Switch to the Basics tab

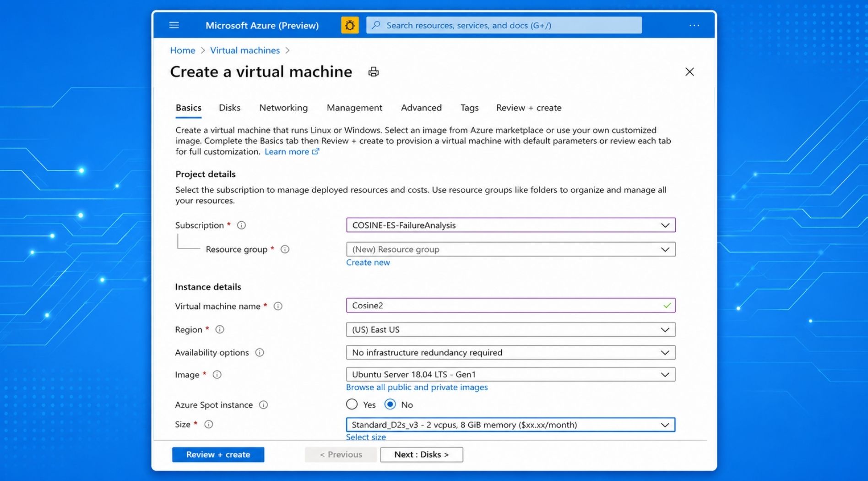[x=188, y=108]
